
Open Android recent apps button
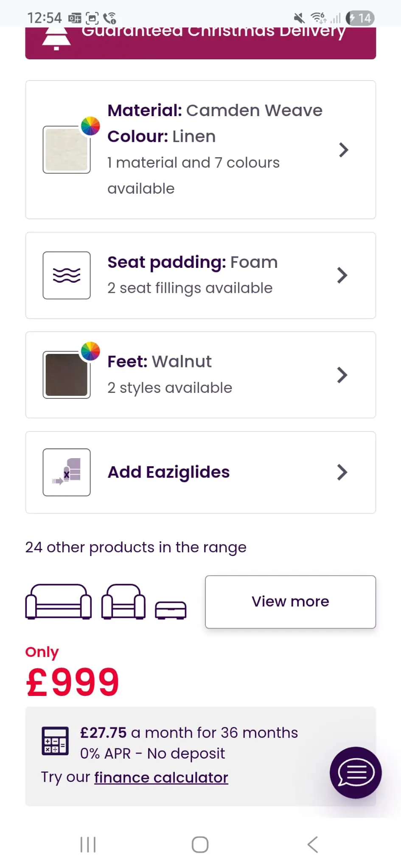pyautogui.click(x=88, y=844)
